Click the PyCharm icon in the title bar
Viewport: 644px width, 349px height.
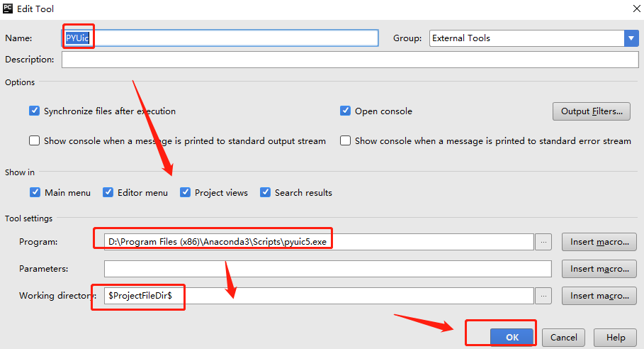click(x=7, y=9)
